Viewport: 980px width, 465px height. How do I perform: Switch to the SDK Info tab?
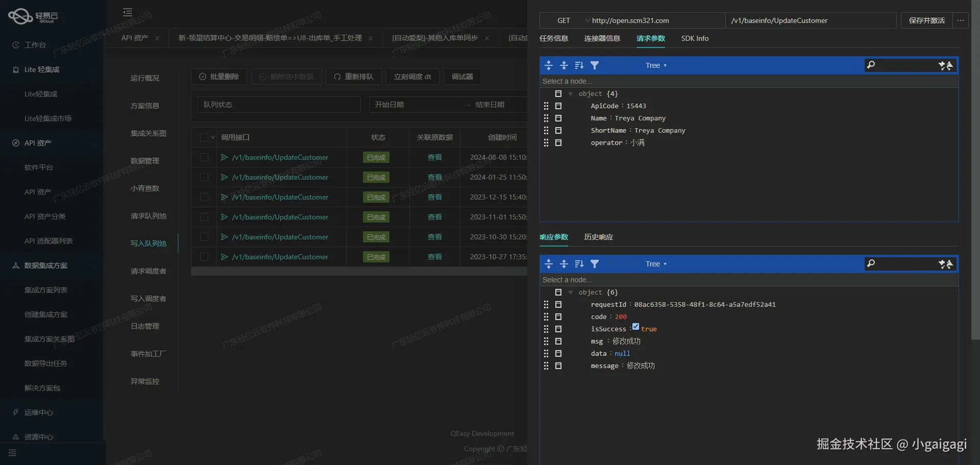[695, 38]
